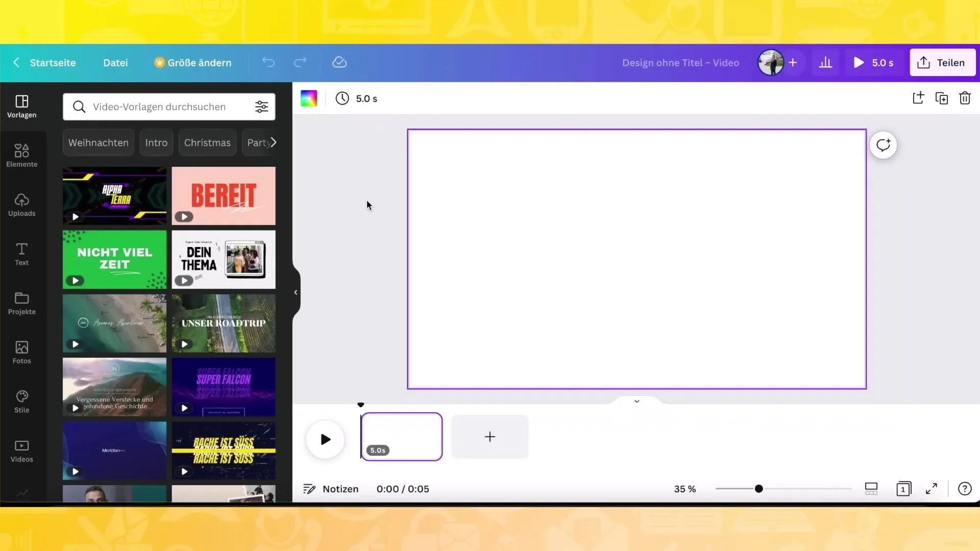The width and height of the screenshot is (980, 551).
Task: Click the add new slide button
Action: (489, 437)
